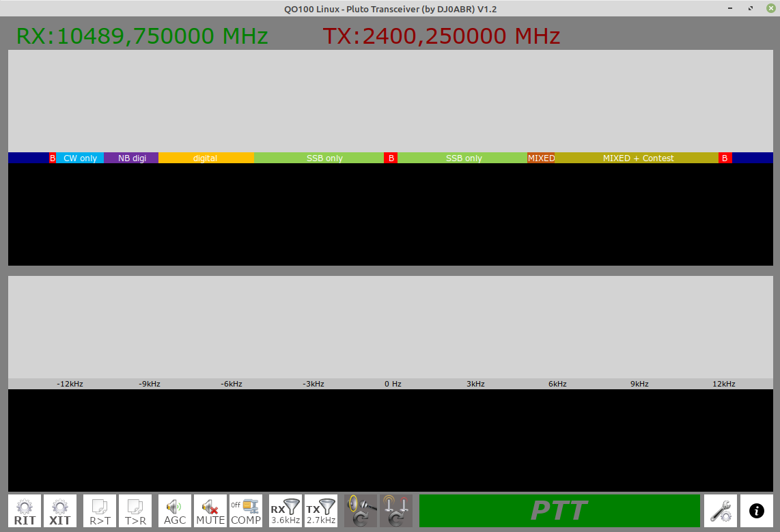Open the info icon

click(x=757, y=511)
